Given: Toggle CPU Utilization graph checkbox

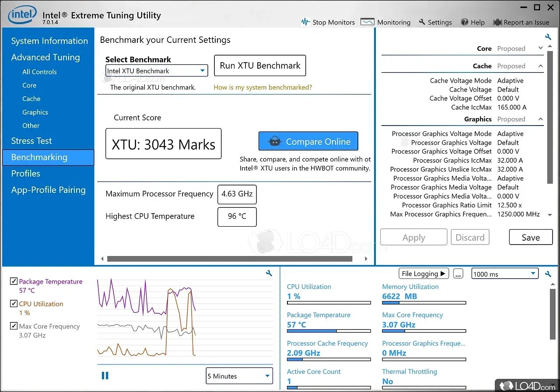Looking at the screenshot, I should pos(14,304).
